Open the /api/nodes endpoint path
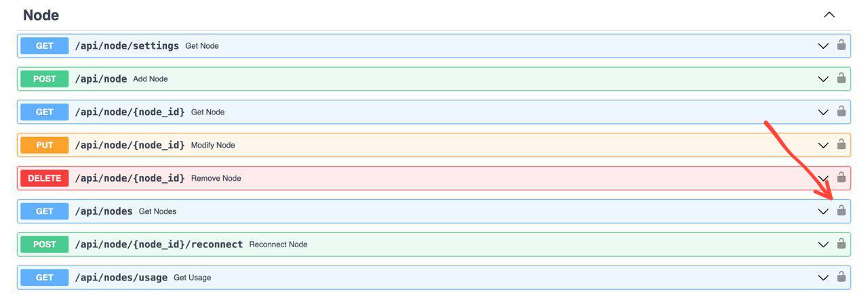This screenshot has width=868, height=298. tap(104, 211)
